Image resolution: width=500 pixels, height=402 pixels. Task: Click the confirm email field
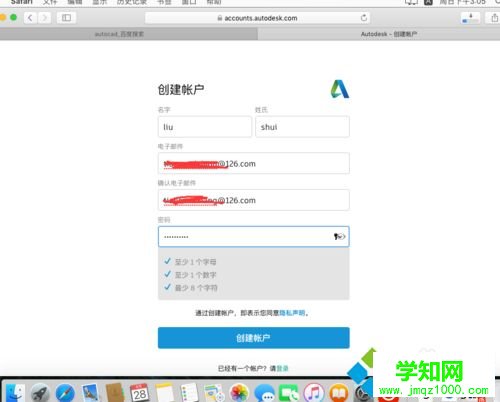(254, 200)
